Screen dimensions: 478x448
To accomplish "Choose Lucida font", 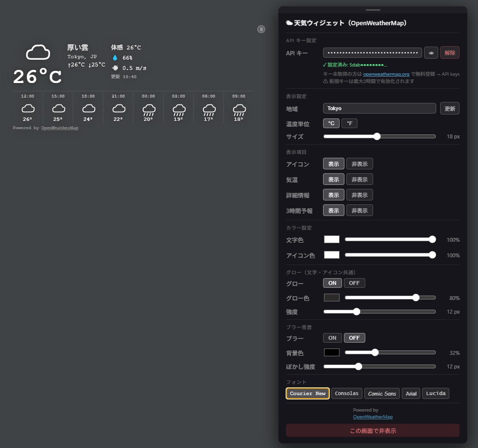I will coord(436,394).
